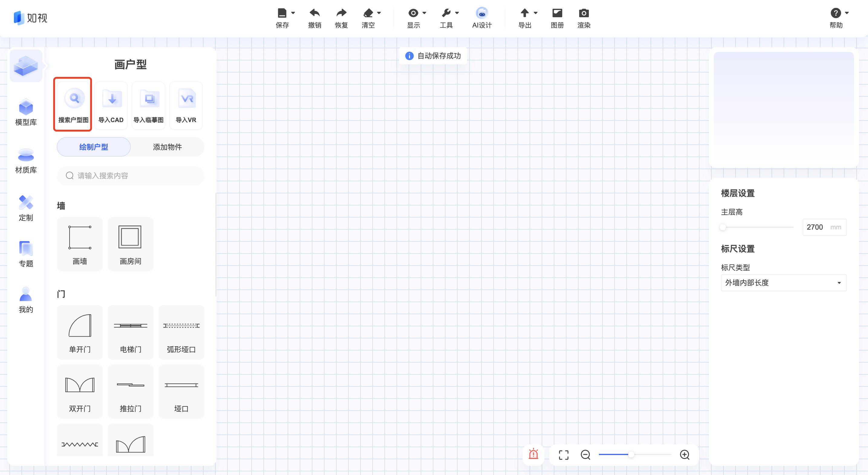The width and height of the screenshot is (868, 475).
Task: Open 我的 profile in the sidebar
Action: tap(26, 300)
